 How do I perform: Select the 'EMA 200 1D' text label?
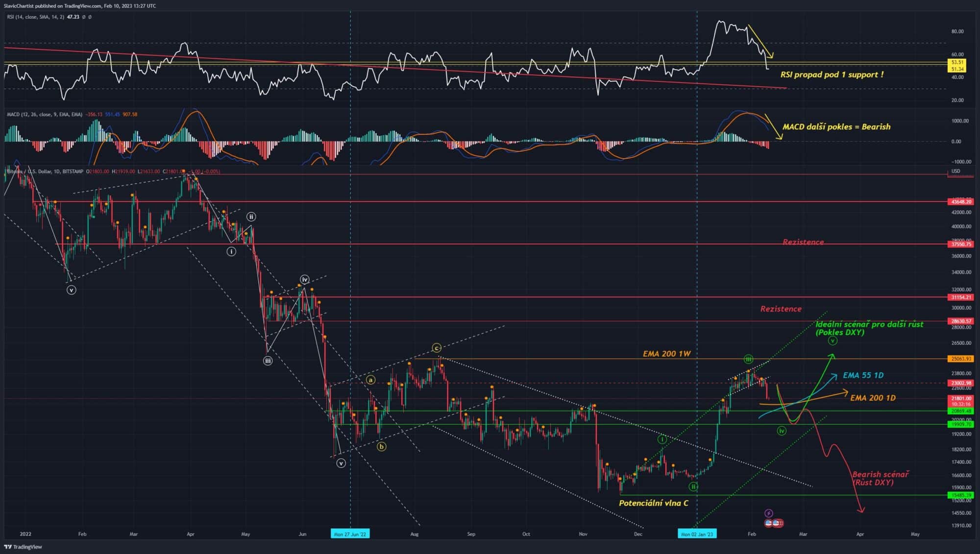coord(873,398)
